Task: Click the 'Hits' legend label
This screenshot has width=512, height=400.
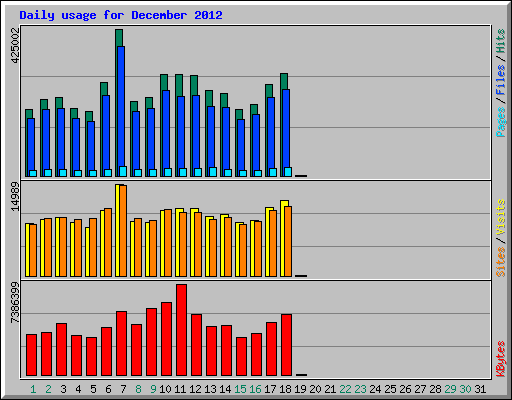Action: 500,41
